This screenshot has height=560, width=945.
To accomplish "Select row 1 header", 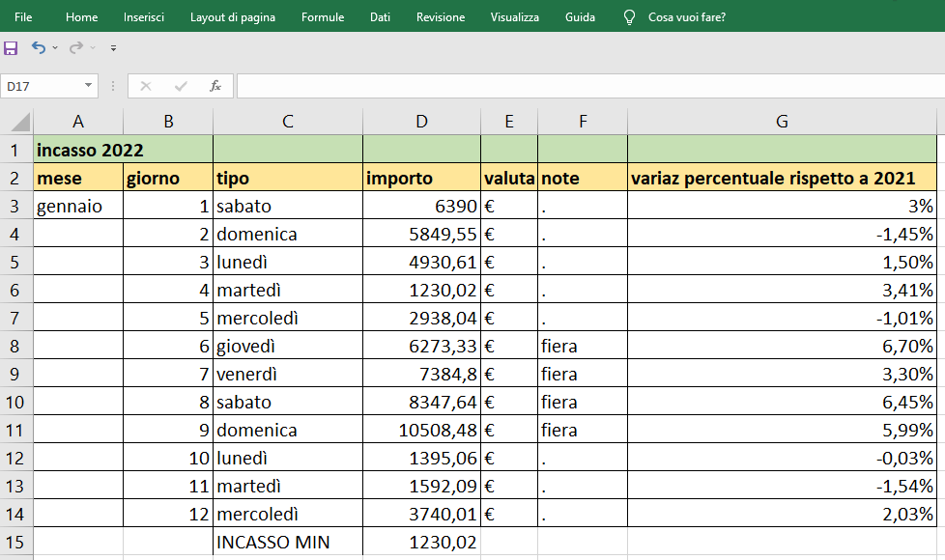I will (16, 150).
